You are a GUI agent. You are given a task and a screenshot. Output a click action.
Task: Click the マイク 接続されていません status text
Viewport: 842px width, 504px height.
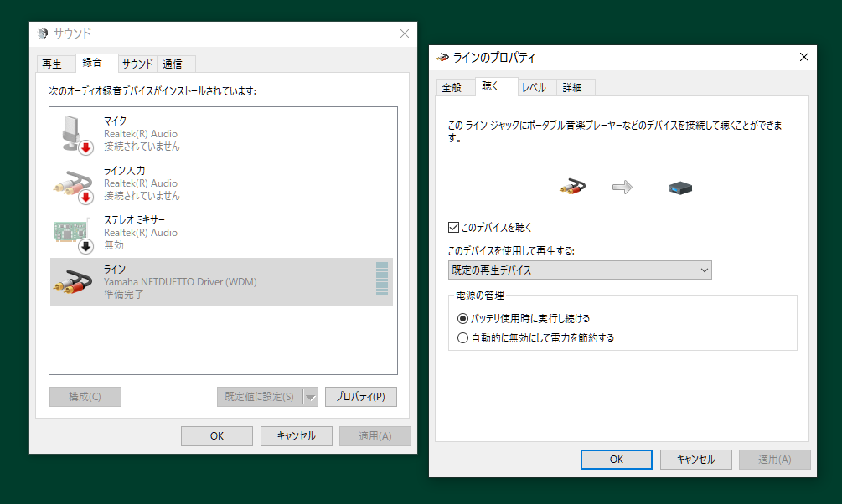pyautogui.click(x=142, y=147)
